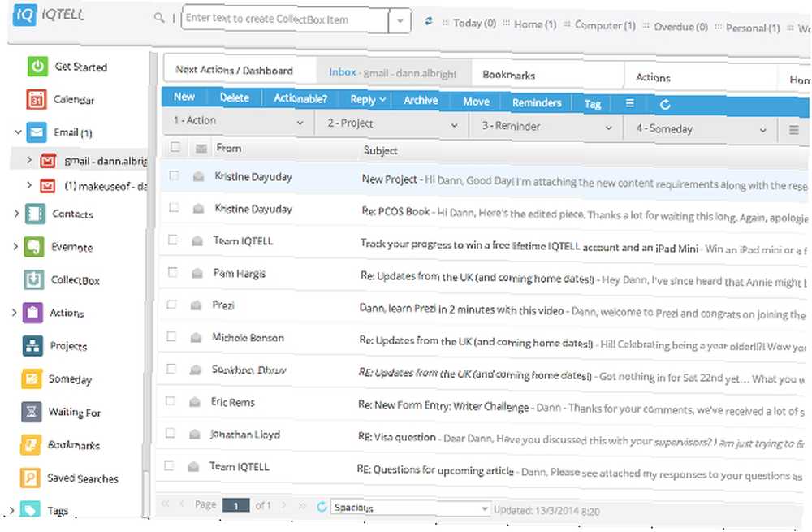The image size is (812, 532).
Task: Check the Eric Rems email checkbox
Action: coord(170,401)
